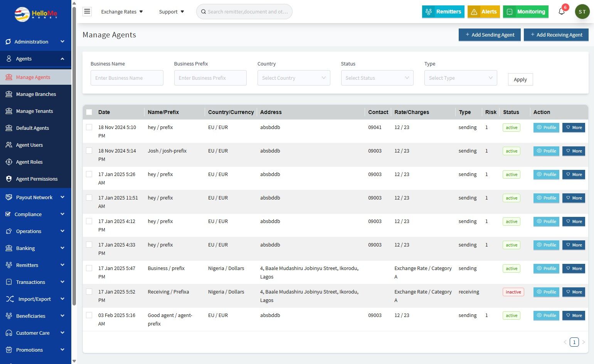Open the Monitoring button

pos(526,12)
